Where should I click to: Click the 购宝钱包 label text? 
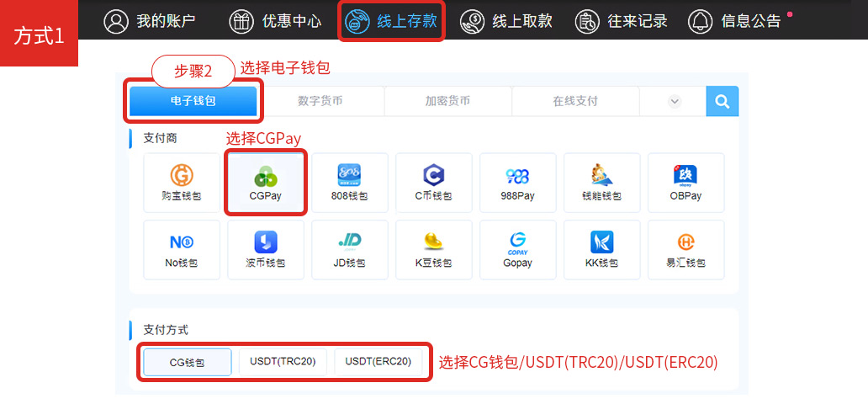(x=182, y=196)
